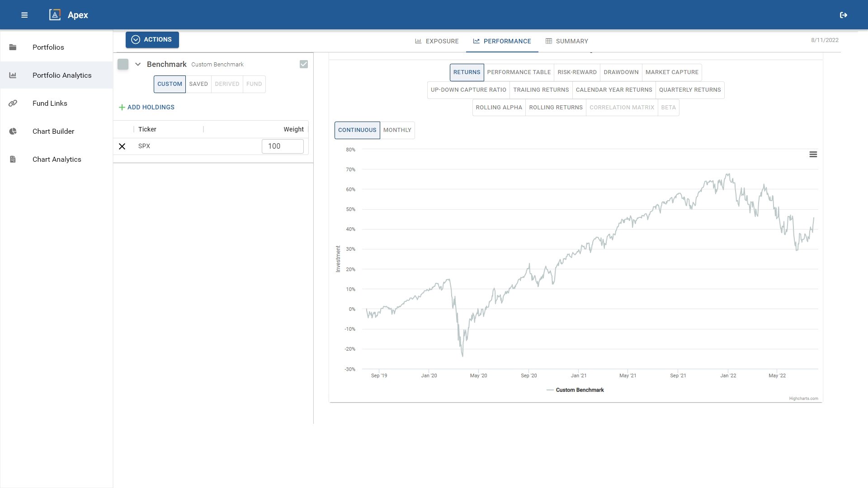Open the hamburger navigation menu
This screenshot has height=488, width=868.
pyautogui.click(x=24, y=15)
